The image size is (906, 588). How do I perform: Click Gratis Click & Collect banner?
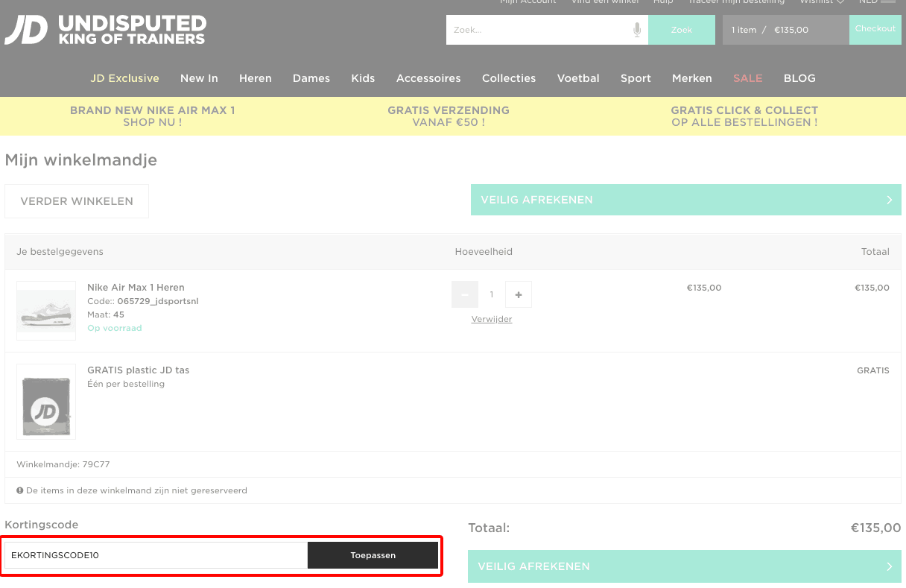744,116
